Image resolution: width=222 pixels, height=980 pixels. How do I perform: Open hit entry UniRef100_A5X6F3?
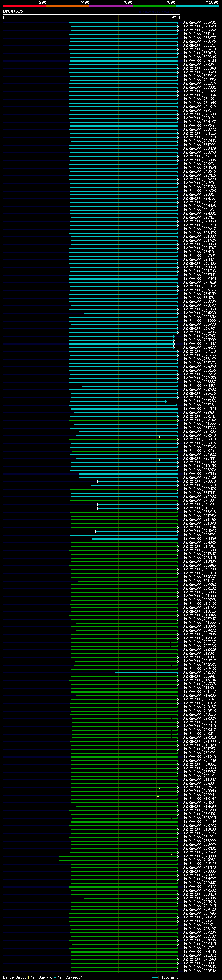(x=199, y=435)
